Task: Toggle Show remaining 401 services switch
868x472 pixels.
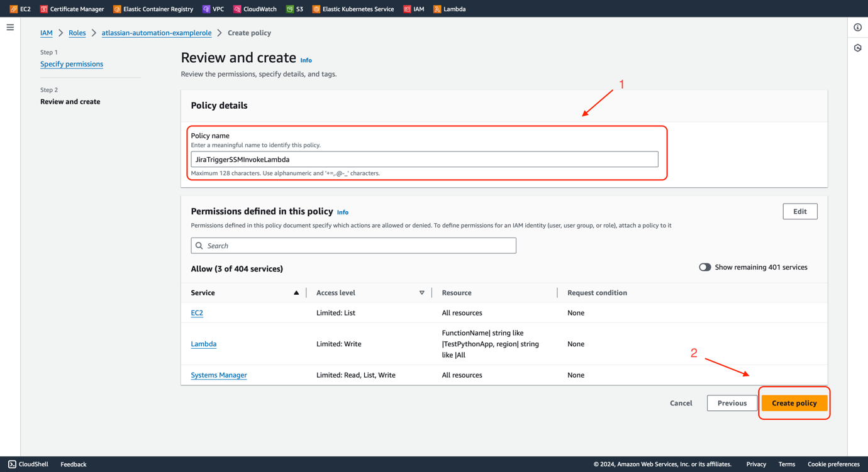Action: 704,267
